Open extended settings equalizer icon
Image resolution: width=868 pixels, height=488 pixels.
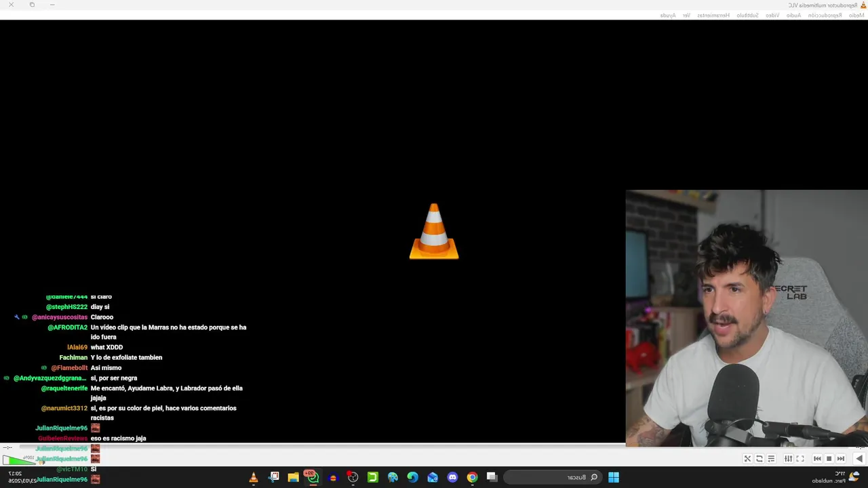coord(788,459)
